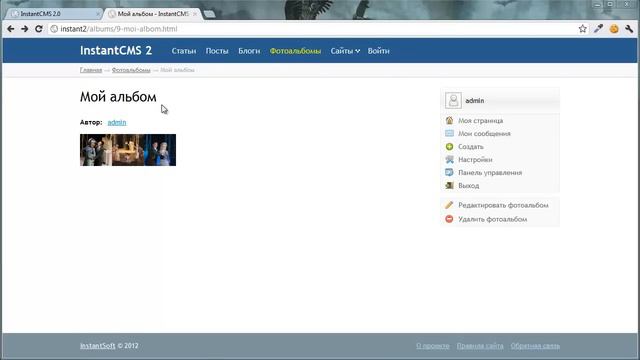Go forward with the browser forward arrow
The height and width of the screenshot is (360, 640).
pyautogui.click(x=24, y=29)
